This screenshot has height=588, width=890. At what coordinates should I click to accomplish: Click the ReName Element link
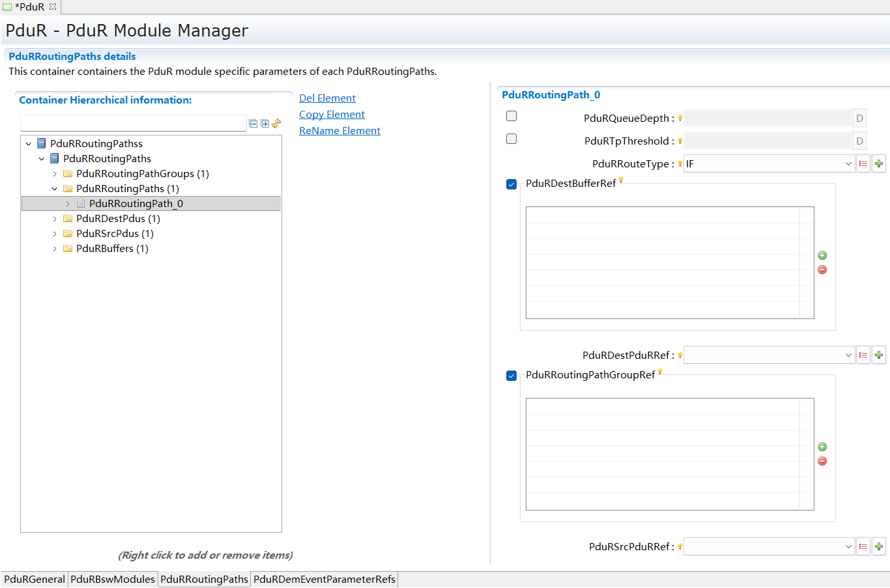(x=339, y=130)
